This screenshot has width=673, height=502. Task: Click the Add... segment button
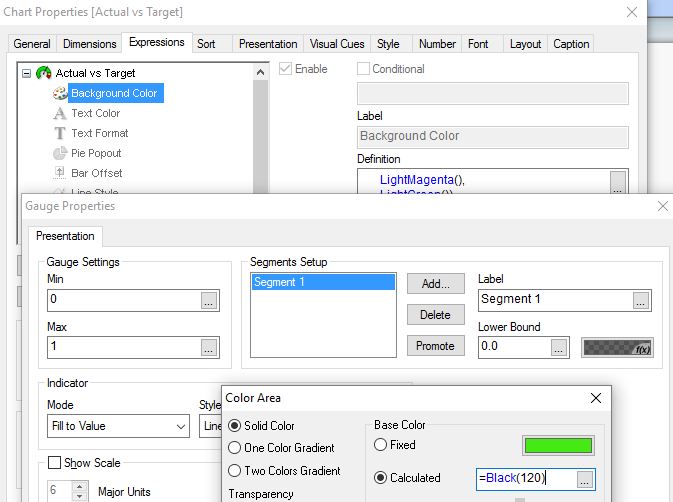(436, 284)
